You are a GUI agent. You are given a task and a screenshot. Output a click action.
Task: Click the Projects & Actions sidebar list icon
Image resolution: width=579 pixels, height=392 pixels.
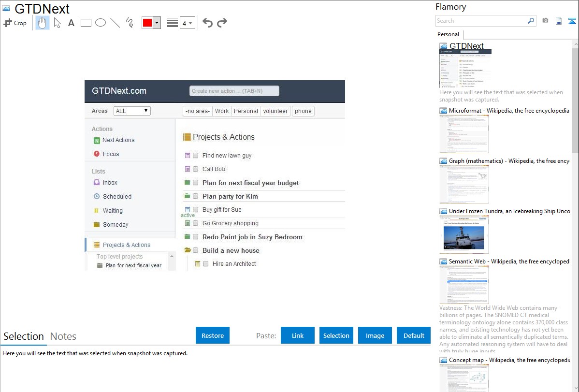pyautogui.click(x=97, y=245)
